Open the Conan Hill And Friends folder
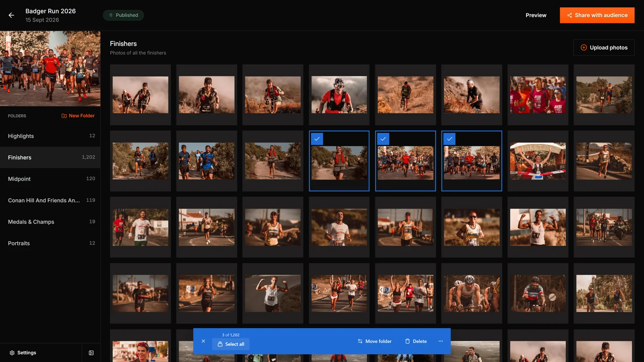The height and width of the screenshot is (362, 644). [x=50, y=200]
